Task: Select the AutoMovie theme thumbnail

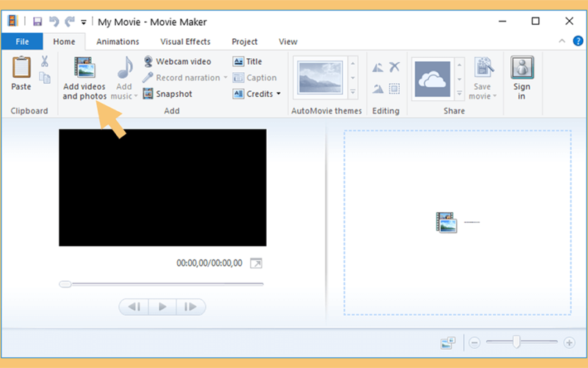Action: 320,78
